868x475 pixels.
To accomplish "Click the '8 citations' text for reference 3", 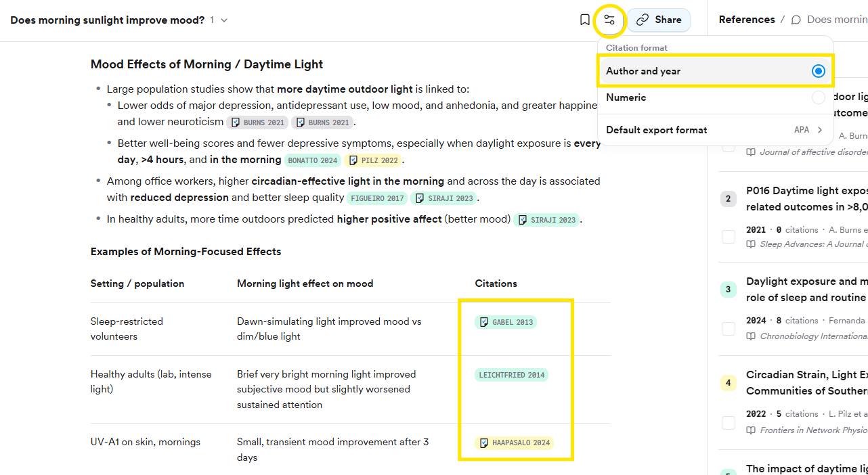I will (x=797, y=321).
